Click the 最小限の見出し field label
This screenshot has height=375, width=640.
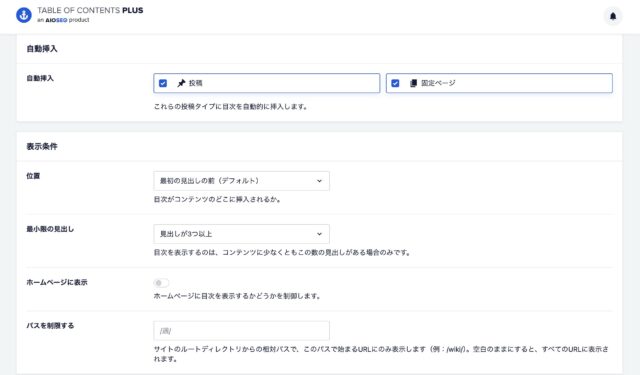click(x=50, y=229)
